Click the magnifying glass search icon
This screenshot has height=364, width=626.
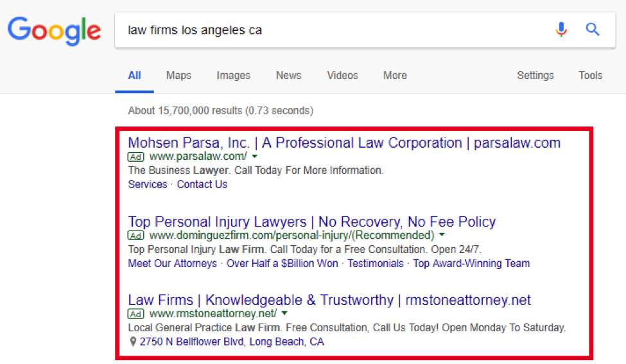593,30
